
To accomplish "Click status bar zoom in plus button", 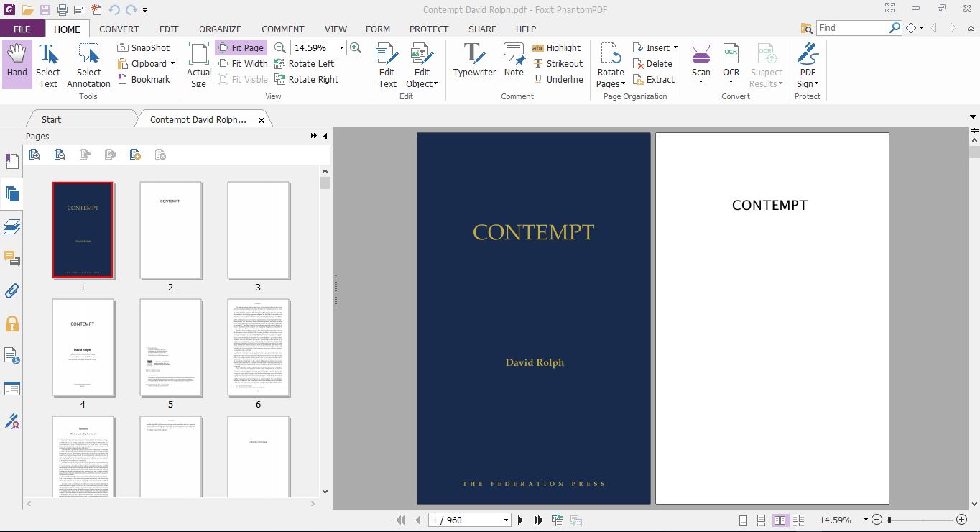I will pyautogui.click(x=961, y=520).
